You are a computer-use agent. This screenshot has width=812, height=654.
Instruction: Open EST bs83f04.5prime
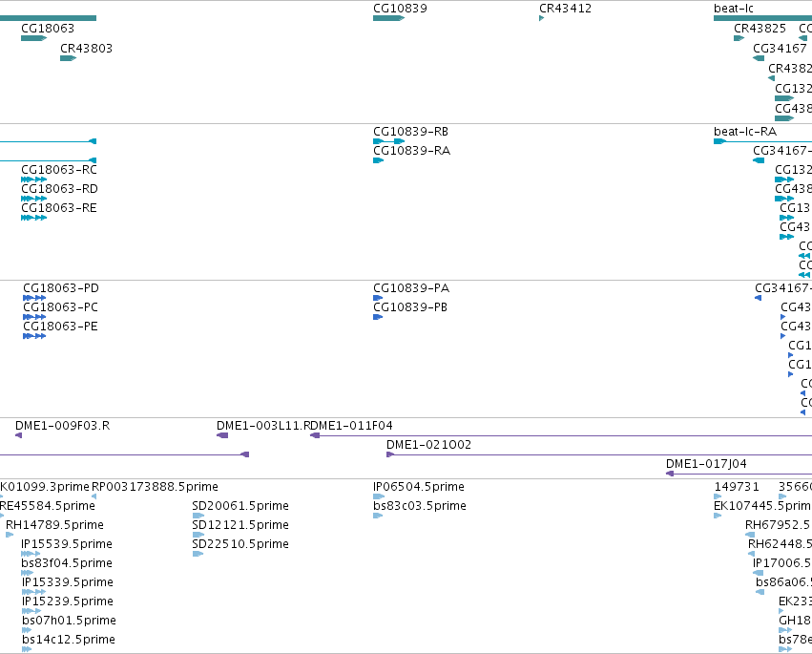pos(67,563)
